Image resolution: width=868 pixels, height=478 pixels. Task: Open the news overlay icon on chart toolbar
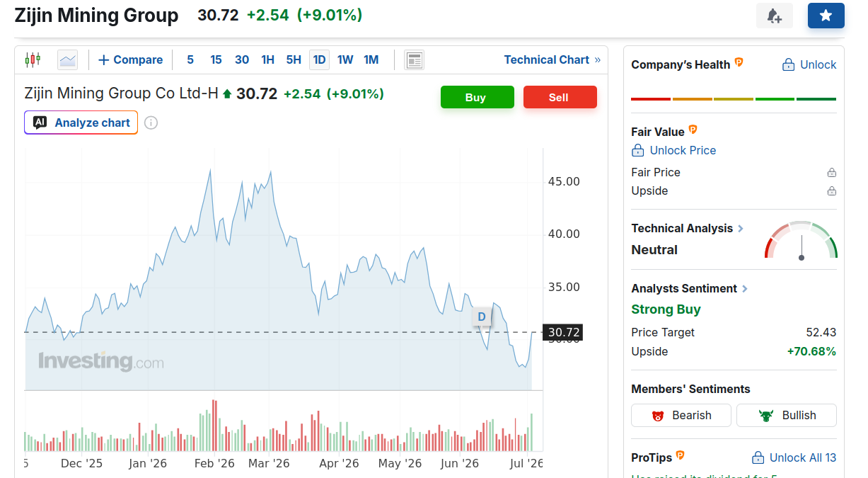(414, 60)
